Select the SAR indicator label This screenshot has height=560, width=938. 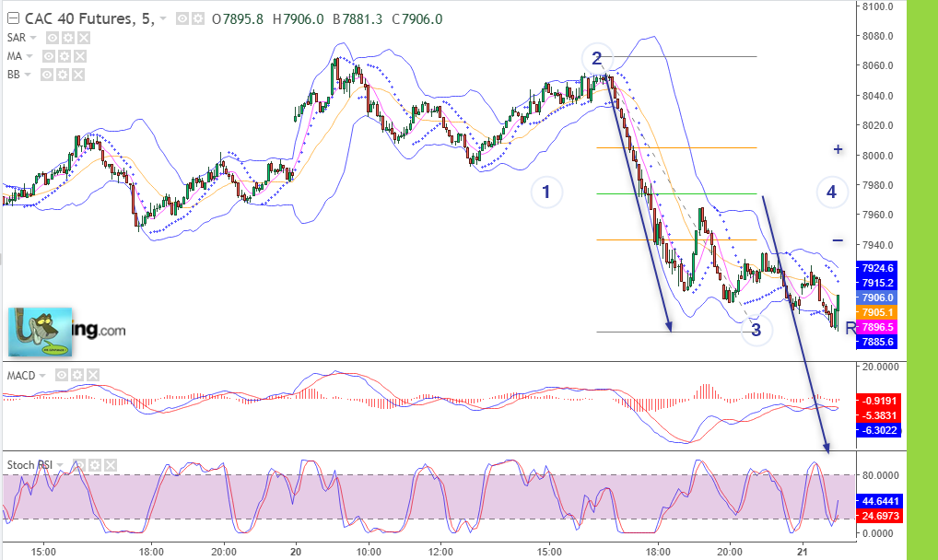click(x=17, y=38)
